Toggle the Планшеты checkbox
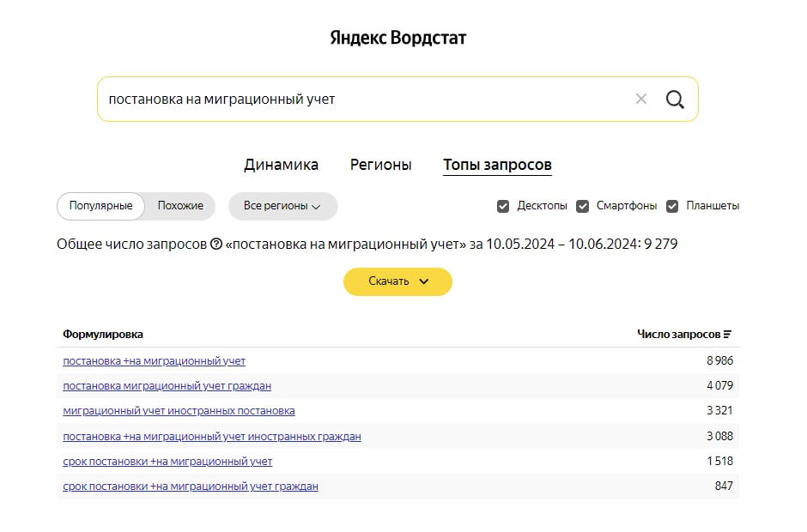 pyautogui.click(x=671, y=206)
